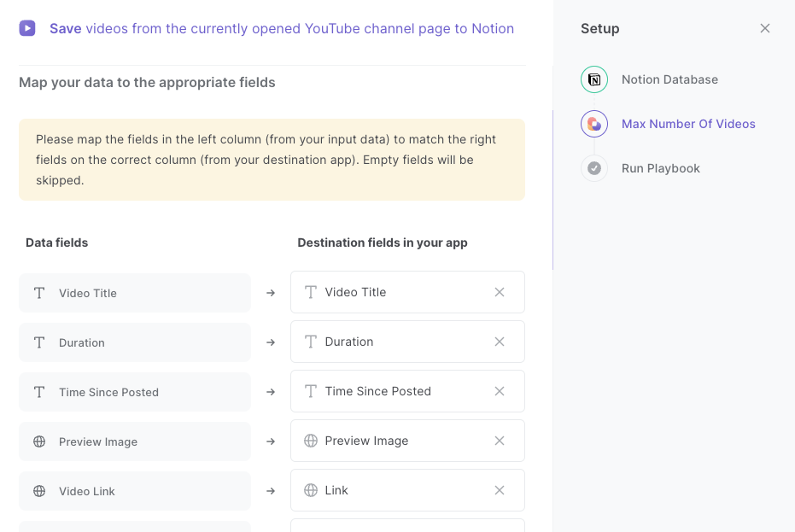Click the text icon in Video Title data field
This screenshot has width=795, height=532.
click(x=39, y=293)
